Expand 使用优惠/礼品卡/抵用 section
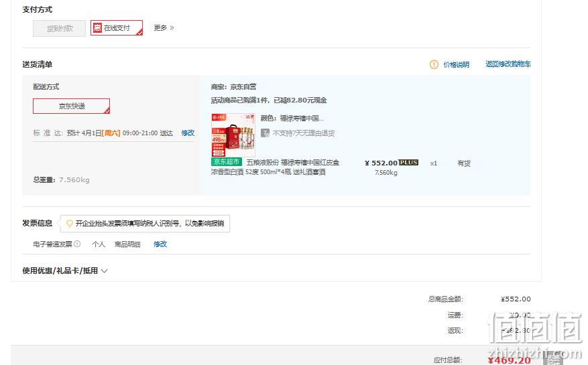 pyautogui.click(x=65, y=271)
